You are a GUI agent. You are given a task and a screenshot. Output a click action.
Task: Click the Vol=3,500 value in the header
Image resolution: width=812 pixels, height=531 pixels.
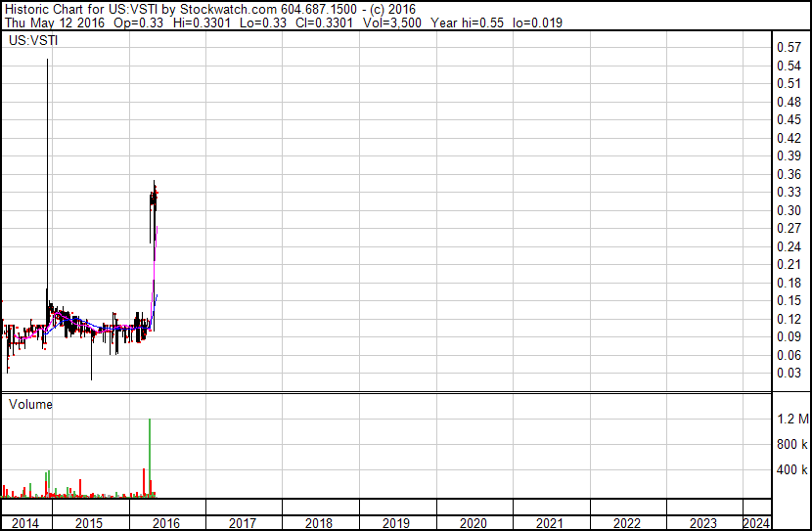click(400, 22)
